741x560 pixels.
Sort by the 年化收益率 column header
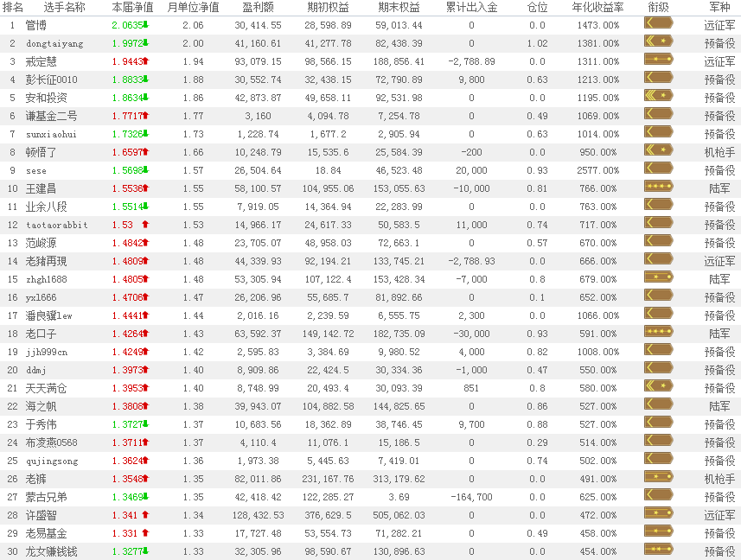[x=597, y=7]
